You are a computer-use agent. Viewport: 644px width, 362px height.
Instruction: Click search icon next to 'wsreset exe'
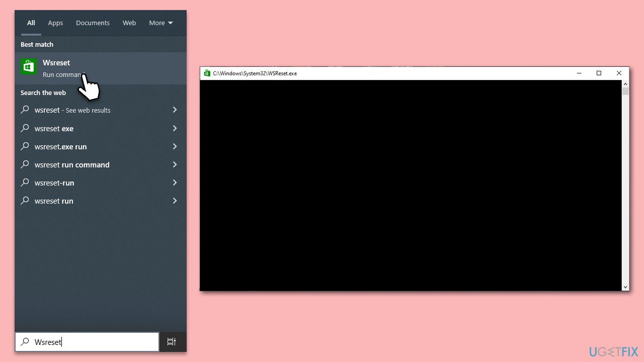tap(25, 128)
